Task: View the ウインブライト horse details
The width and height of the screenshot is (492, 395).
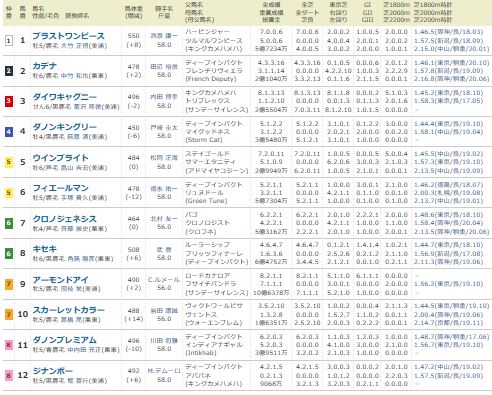Action: [x=60, y=158]
